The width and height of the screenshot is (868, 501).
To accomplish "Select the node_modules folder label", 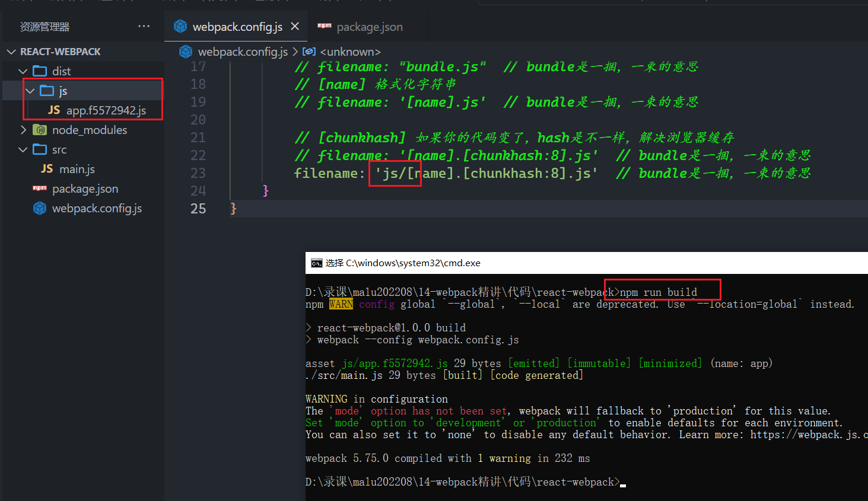I will pyautogui.click(x=90, y=130).
